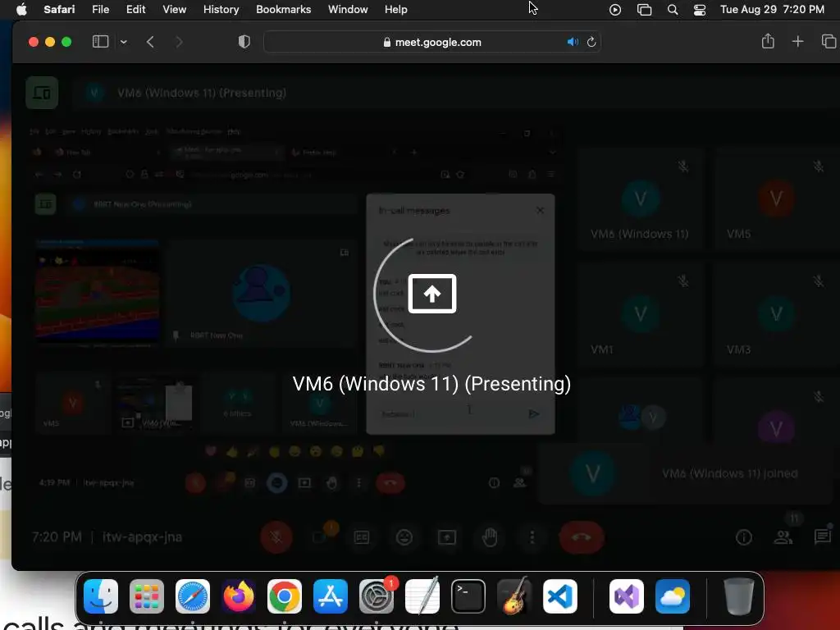
Task: Open more options three-dot menu
Action: click(x=532, y=536)
